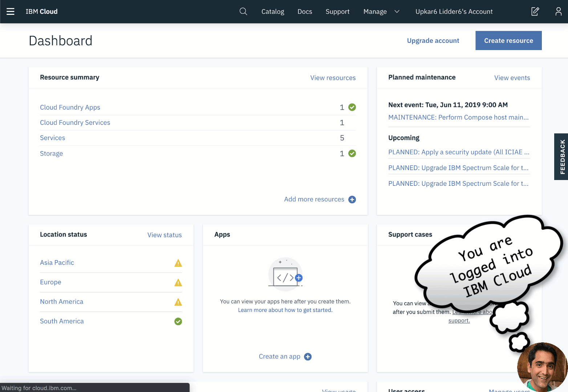
Task: Click the Dashboard page heading
Action: click(x=61, y=41)
